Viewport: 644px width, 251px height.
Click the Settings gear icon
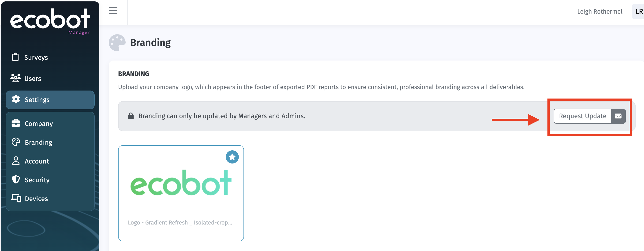[16, 99]
